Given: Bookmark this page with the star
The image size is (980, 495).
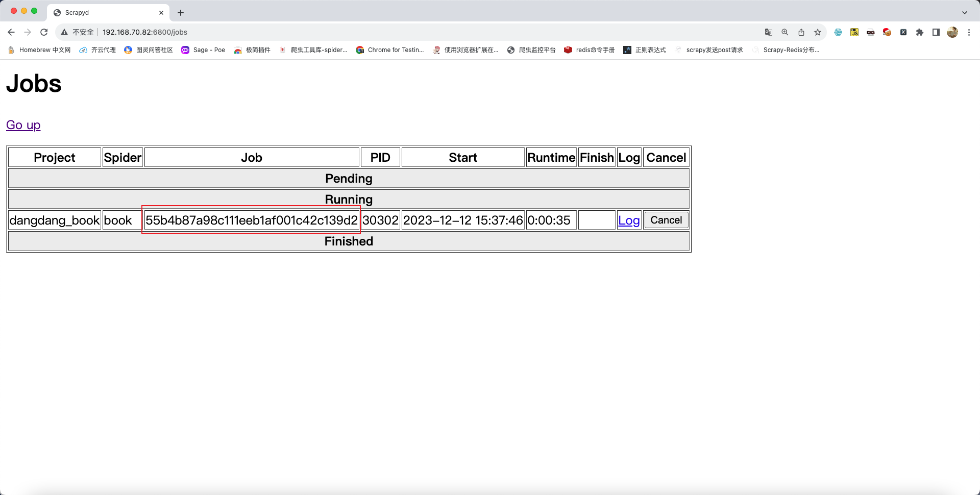Looking at the screenshot, I should coord(818,32).
